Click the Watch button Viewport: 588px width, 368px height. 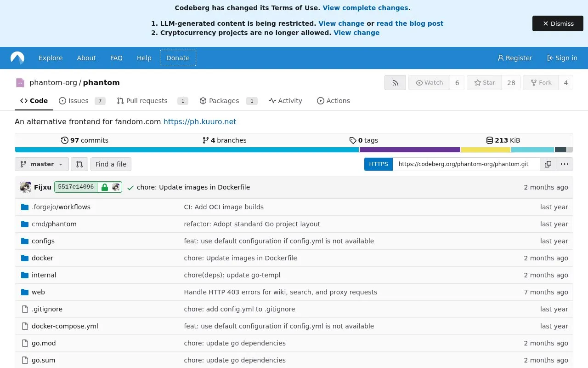point(429,83)
